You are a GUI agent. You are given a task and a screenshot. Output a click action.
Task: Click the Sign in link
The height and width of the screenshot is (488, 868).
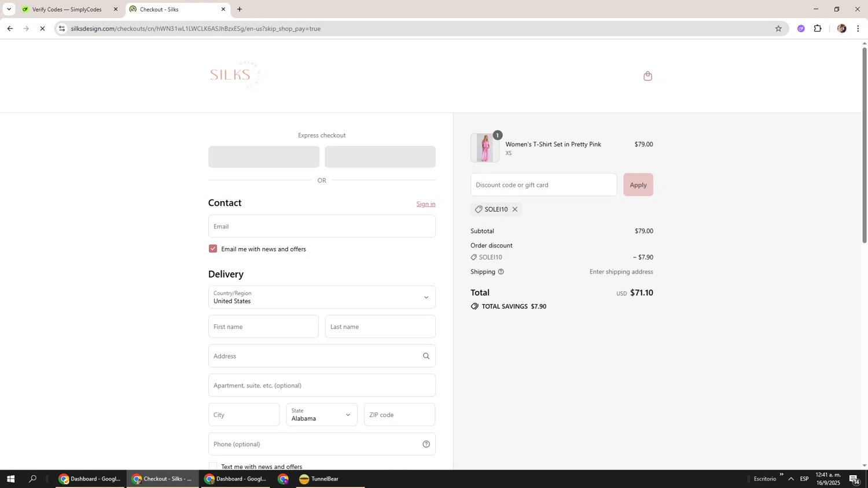tap(426, 204)
